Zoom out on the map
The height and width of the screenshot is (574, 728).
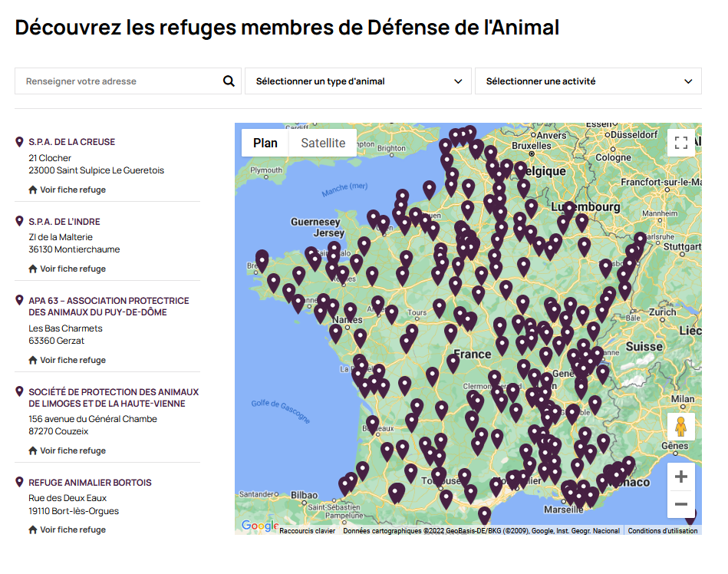click(680, 504)
